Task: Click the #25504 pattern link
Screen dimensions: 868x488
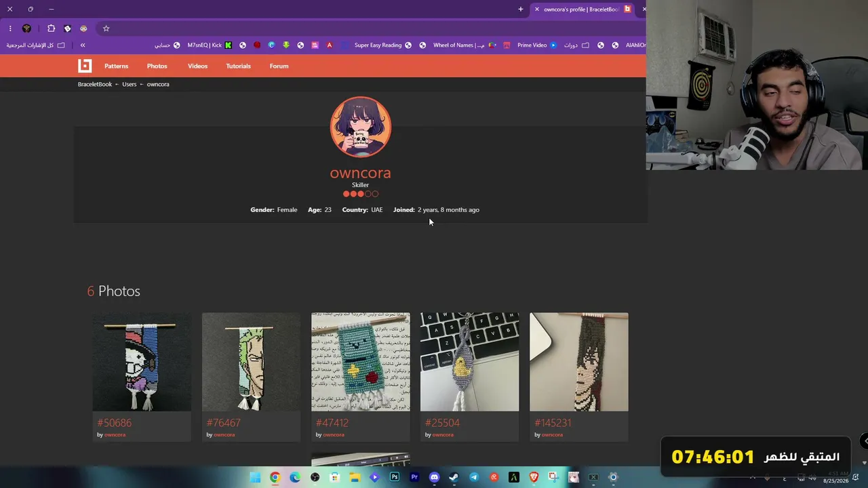Action: tap(442, 422)
